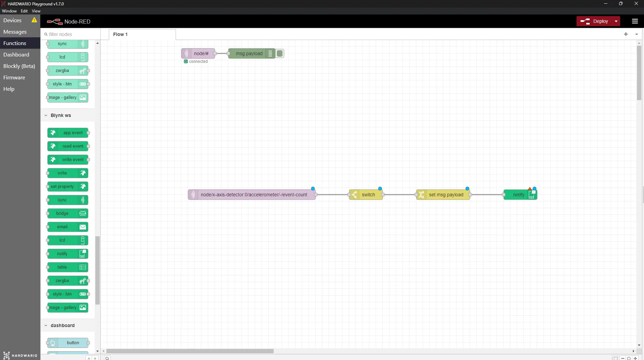Select the set property palette node
Viewport: 644px width, 360px height.
(x=68, y=187)
